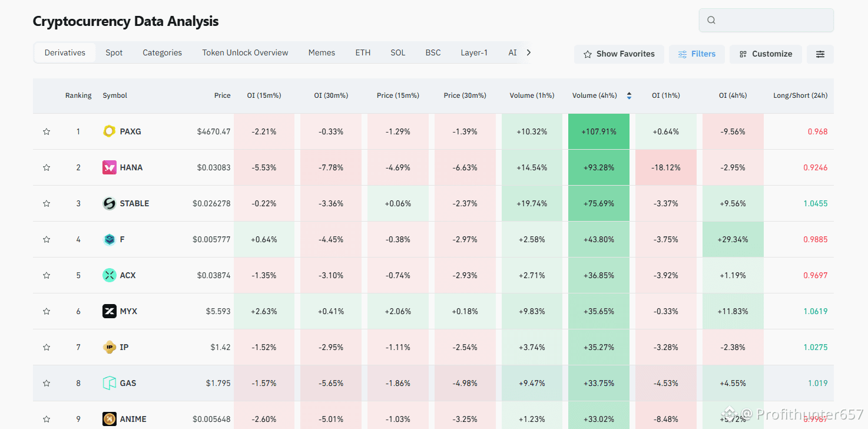Open the Filters panel

pos(697,54)
